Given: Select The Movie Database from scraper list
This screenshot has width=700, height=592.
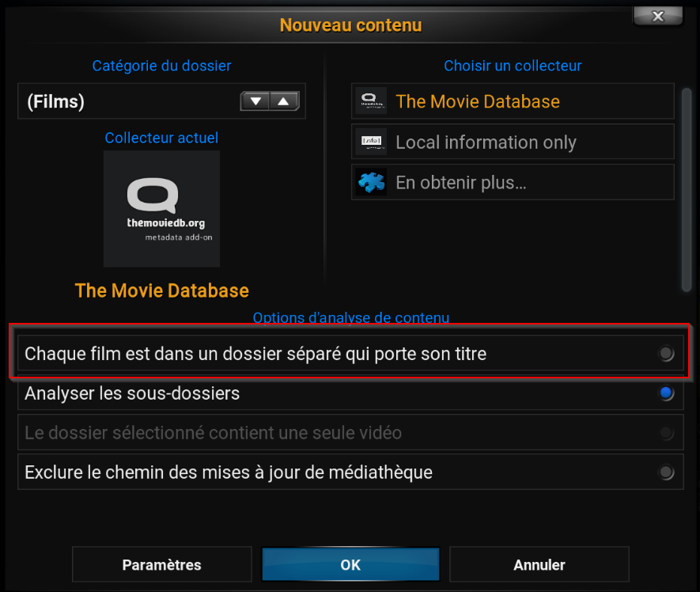Looking at the screenshot, I should (x=513, y=101).
